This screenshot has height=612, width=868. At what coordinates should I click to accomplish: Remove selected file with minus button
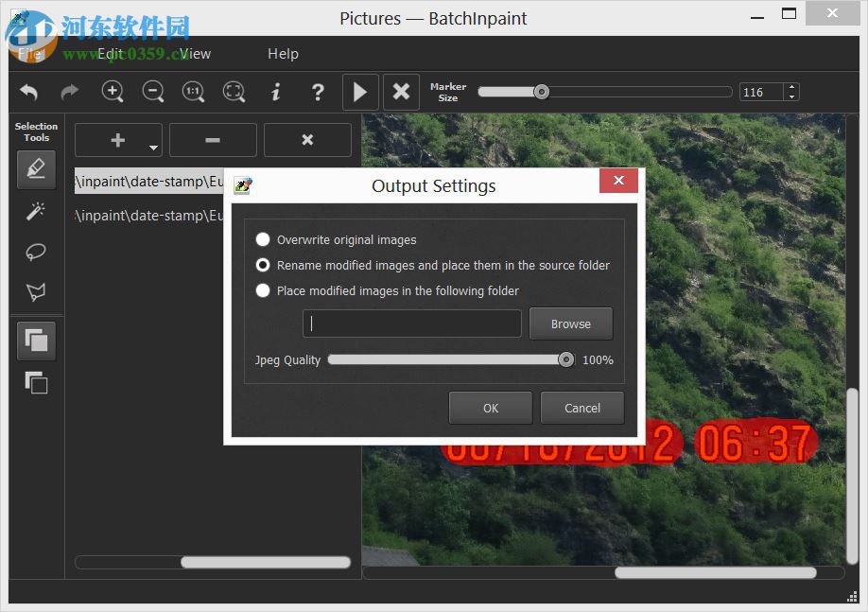pos(213,140)
